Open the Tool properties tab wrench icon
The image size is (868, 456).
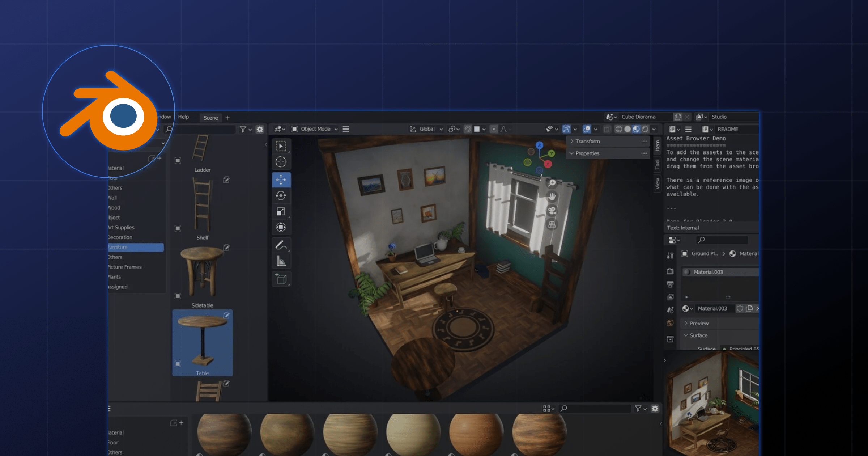click(670, 256)
